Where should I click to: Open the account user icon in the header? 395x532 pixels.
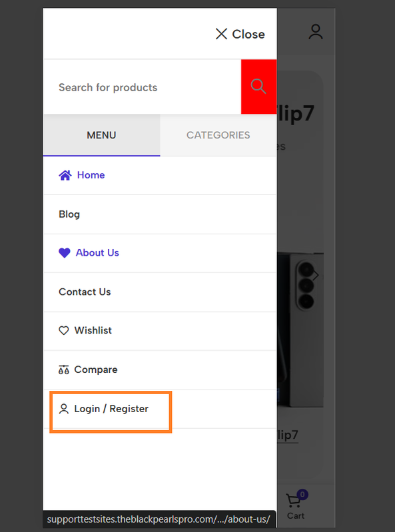pos(316,31)
